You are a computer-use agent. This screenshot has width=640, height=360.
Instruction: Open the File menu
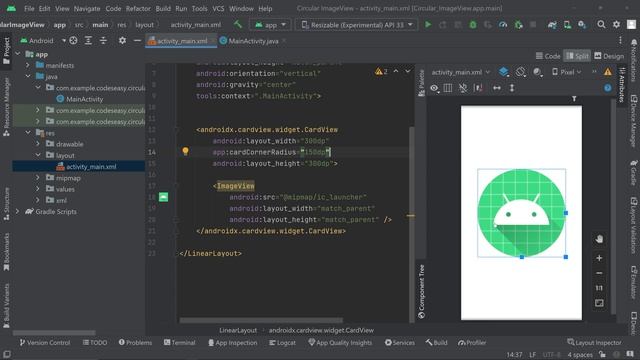29,8
